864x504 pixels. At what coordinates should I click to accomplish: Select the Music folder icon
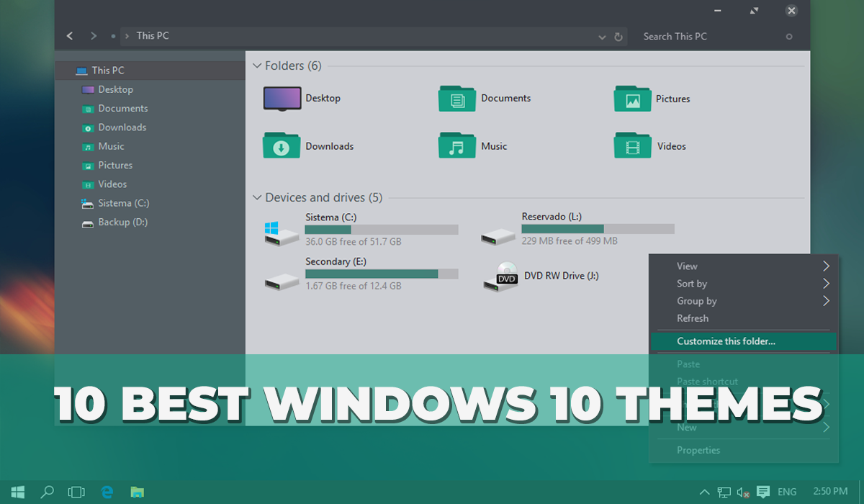pyautogui.click(x=457, y=146)
